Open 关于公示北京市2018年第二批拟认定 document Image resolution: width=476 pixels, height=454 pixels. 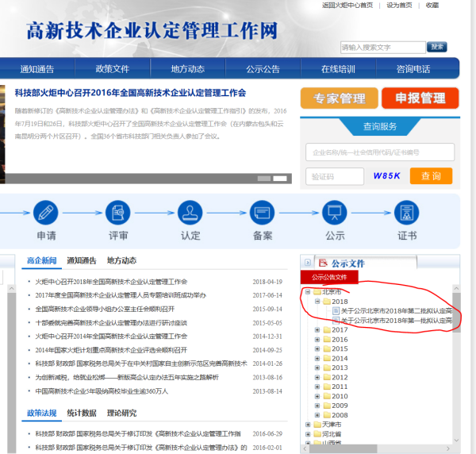click(397, 310)
